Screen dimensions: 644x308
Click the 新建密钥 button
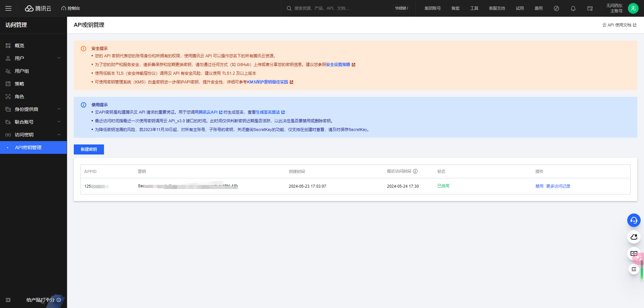[89, 149]
